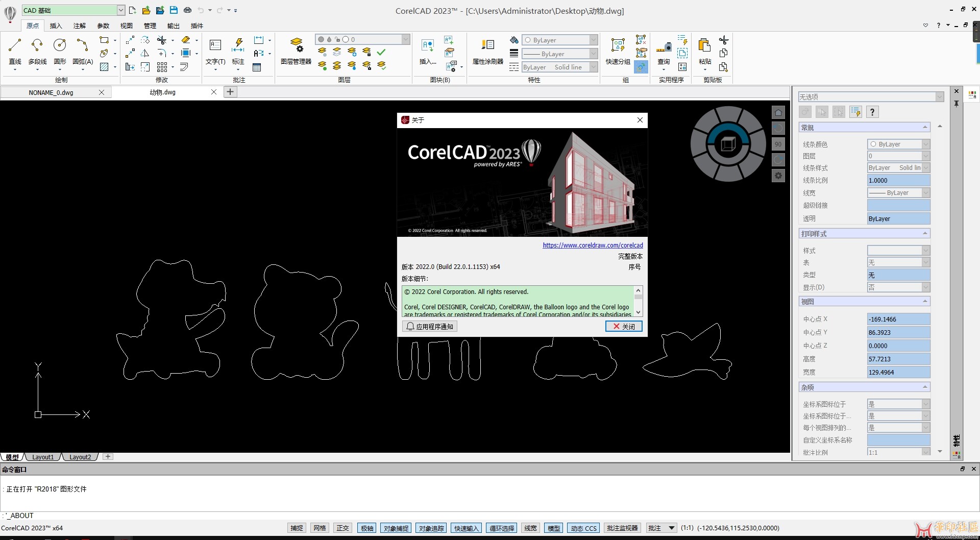Screen dimensions: 980x540
Task: Click the navigation settings gear icon
Action: [778, 176]
